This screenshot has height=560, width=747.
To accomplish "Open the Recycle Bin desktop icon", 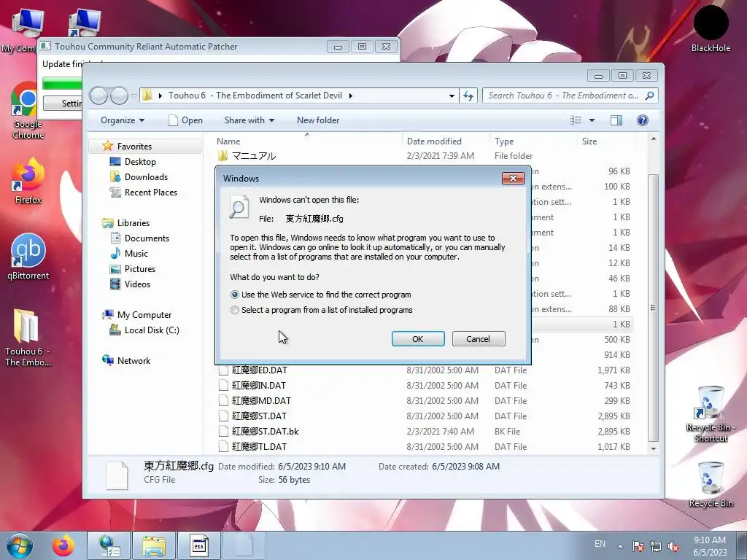I will click(711, 485).
